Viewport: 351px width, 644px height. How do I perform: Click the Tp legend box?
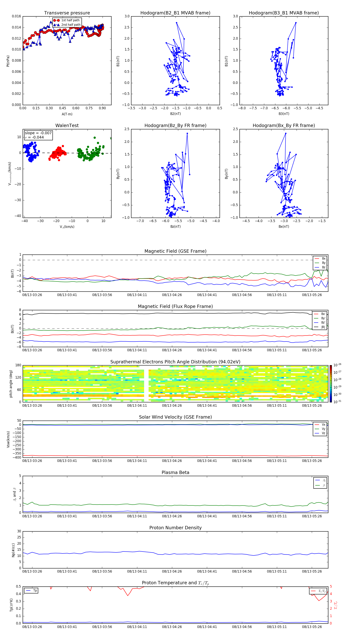(x=31, y=591)
